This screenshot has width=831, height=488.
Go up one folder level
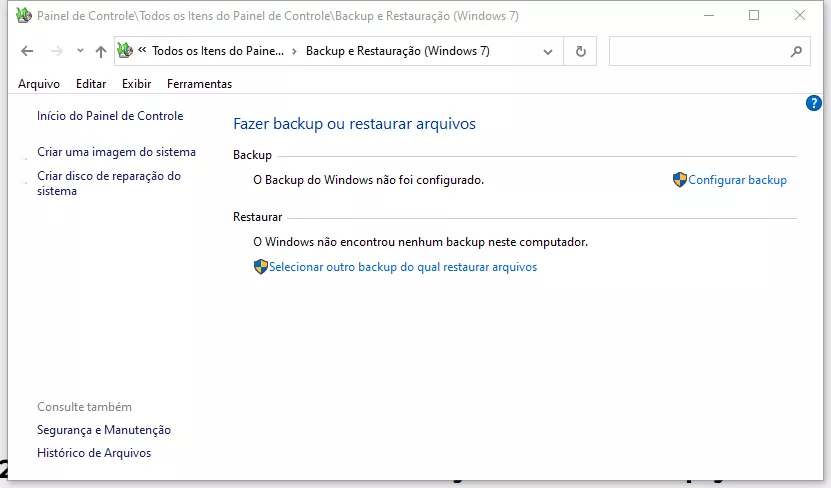(101, 51)
